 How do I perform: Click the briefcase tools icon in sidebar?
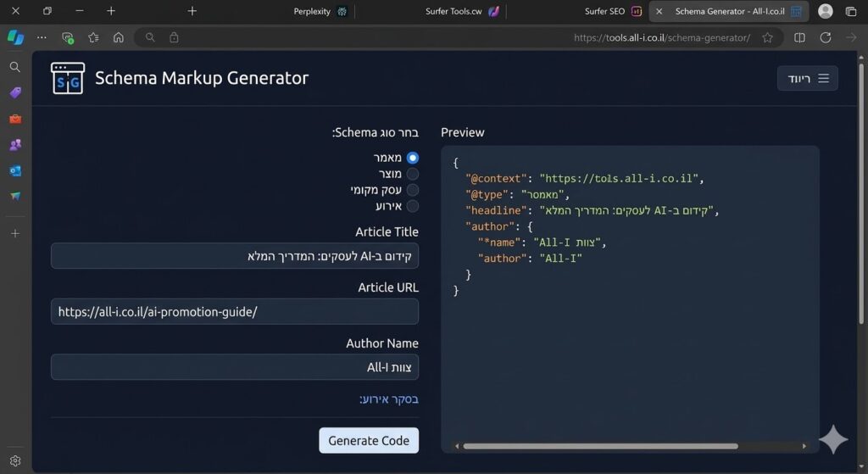[15, 119]
